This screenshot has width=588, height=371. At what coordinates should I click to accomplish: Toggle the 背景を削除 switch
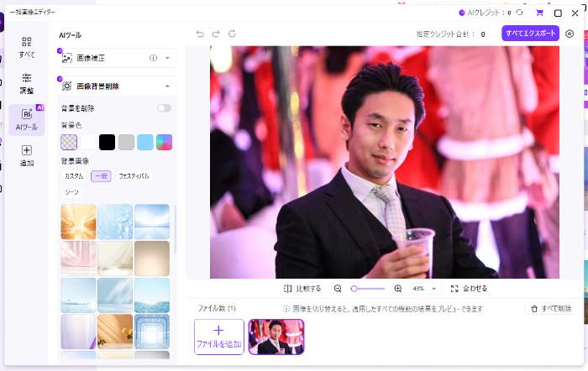tap(164, 108)
